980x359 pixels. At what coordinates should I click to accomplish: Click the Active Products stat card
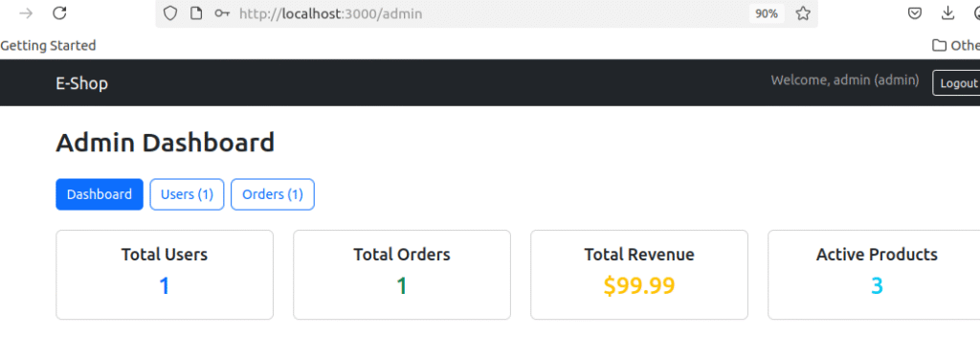[x=876, y=275]
